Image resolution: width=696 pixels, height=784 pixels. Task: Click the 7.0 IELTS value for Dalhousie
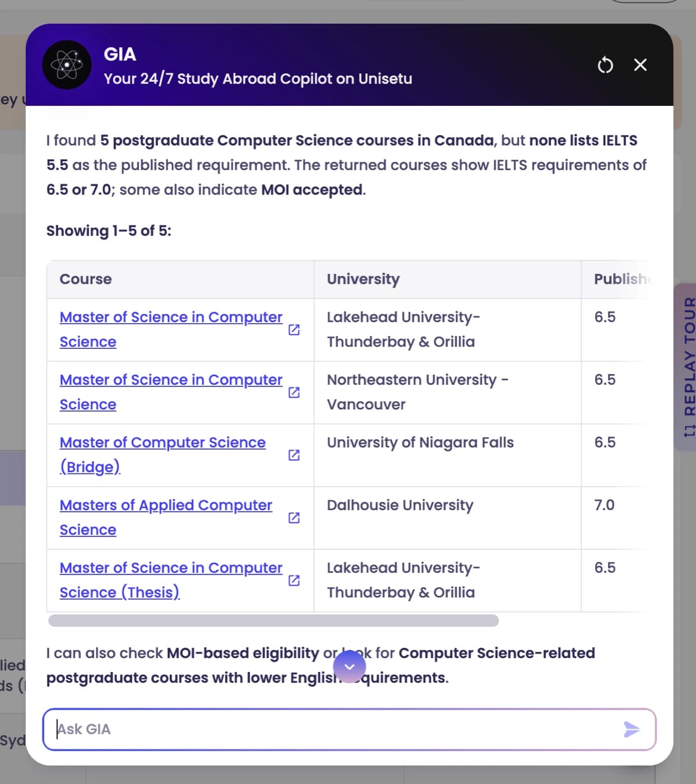pos(605,505)
